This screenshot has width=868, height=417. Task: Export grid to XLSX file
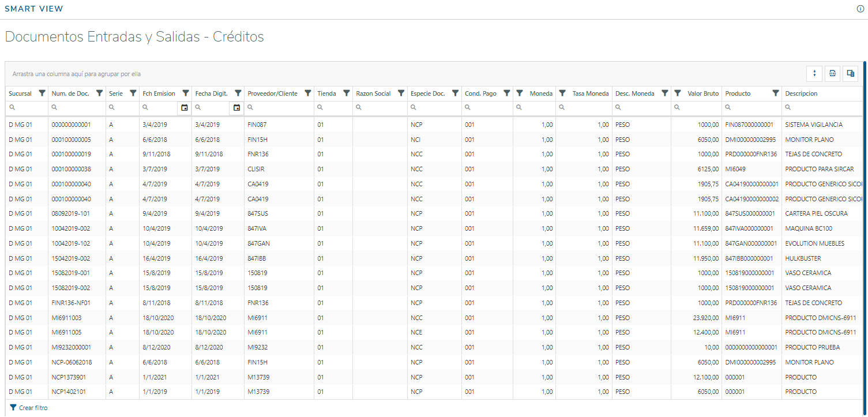coord(832,73)
